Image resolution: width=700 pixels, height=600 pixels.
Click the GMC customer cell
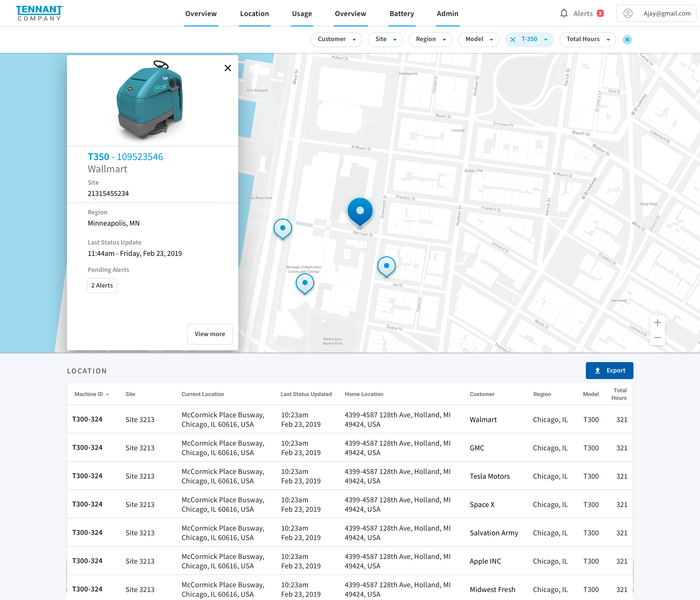[477, 448]
